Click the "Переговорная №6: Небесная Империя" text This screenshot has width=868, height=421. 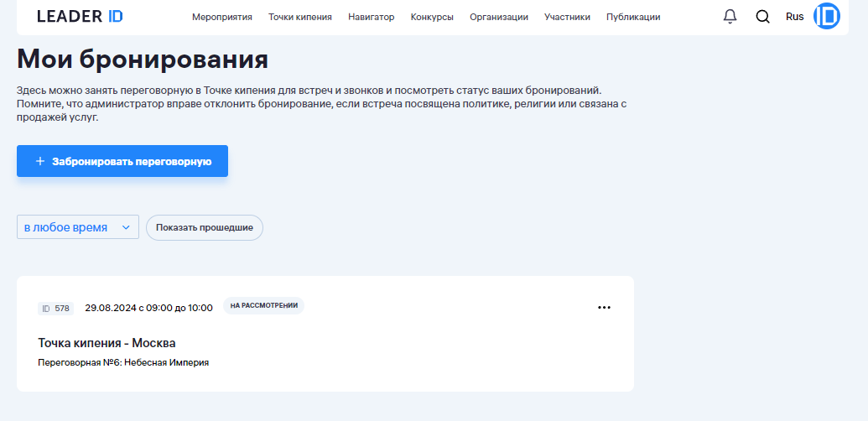(x=123, y=363)
